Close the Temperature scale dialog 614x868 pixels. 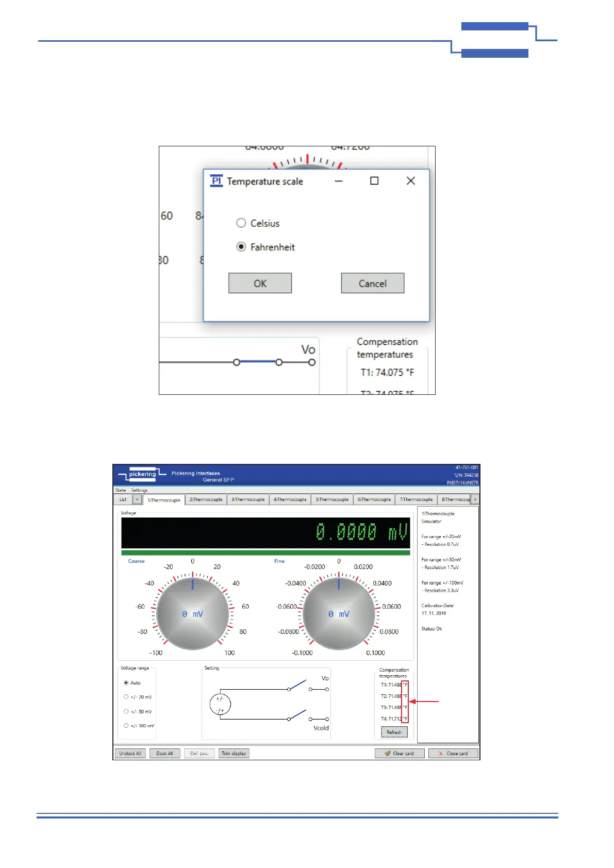point(410,181)
